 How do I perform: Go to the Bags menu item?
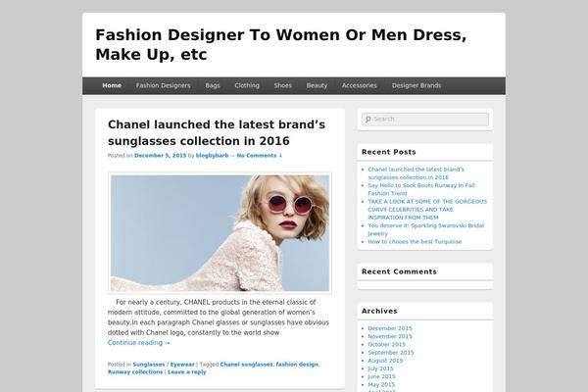(x=213, y=85)
